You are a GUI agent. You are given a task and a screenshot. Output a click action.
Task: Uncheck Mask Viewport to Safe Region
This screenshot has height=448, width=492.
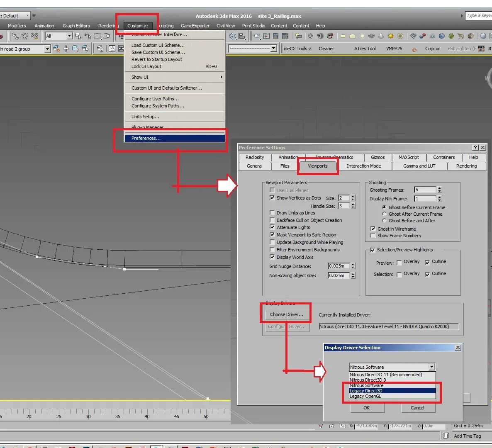[x=272, y=235]
